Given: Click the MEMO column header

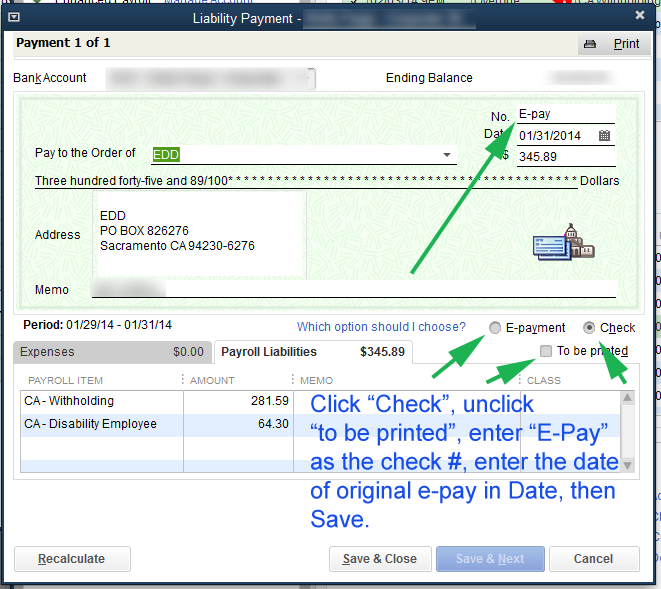Looking at the screenshot, I should (317, 381).
